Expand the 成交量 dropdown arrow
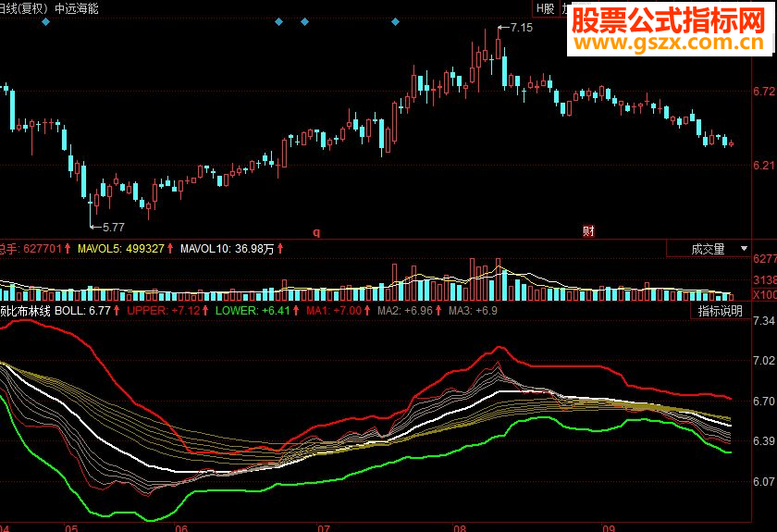 click(744, 248)
